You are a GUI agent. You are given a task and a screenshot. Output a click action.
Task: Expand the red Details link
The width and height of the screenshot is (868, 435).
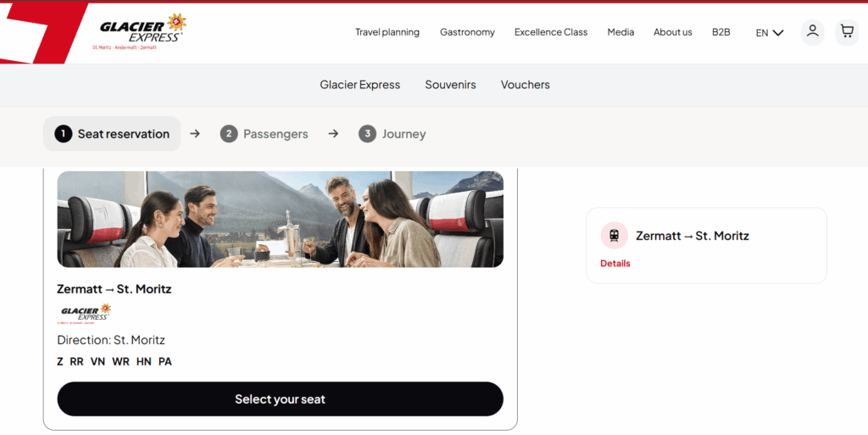point(615,264)
